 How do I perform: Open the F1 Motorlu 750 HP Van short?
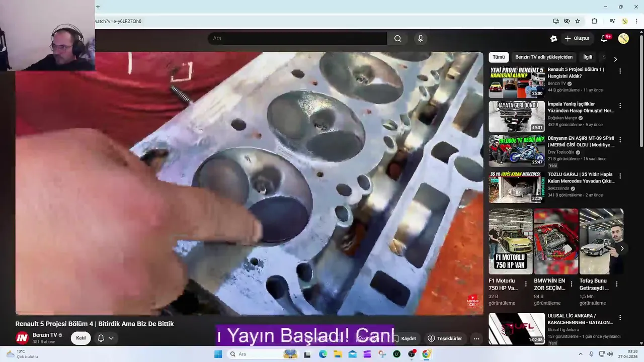[x=511, y=241]
